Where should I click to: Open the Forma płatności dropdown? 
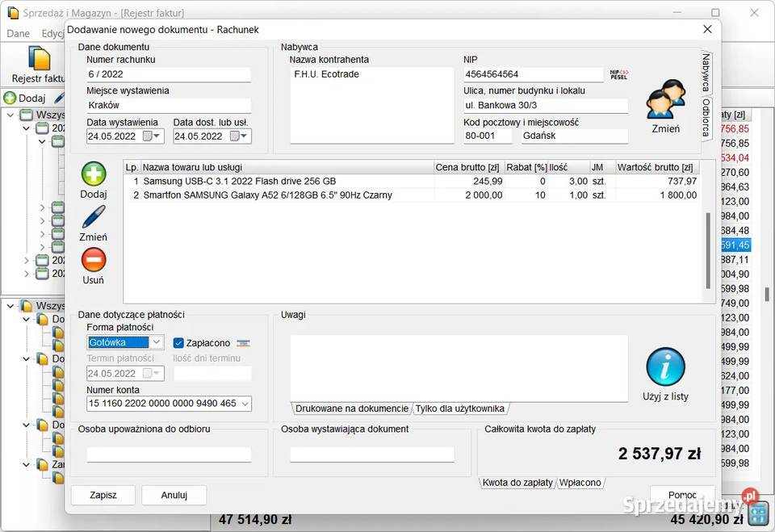(x=157, y=342)
